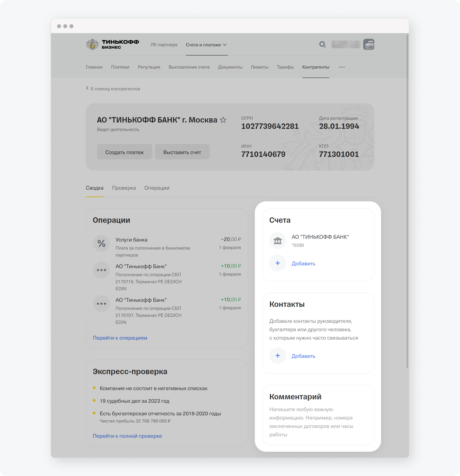
Task: Click the Экспресс-проверка heading
Action: (x=130, y=372)
